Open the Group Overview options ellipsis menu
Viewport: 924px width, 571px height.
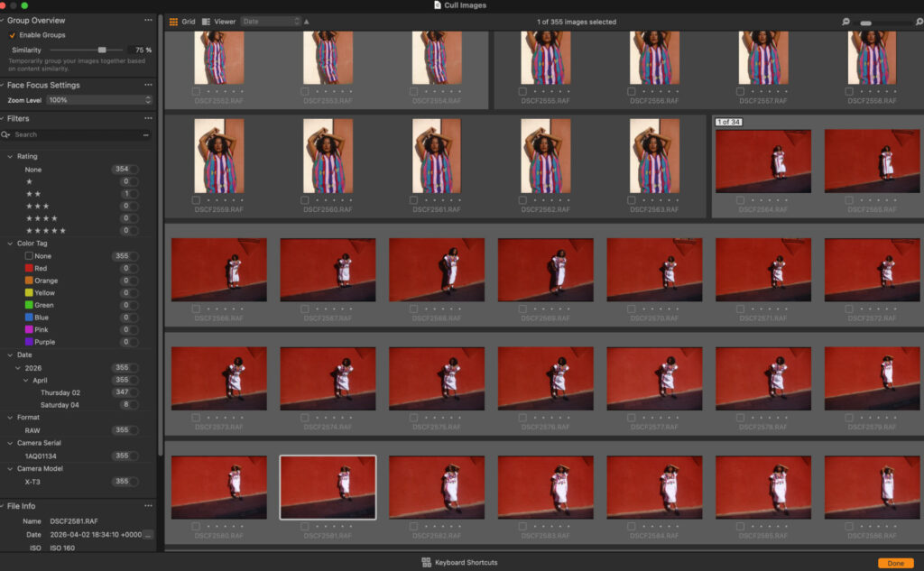149,20
